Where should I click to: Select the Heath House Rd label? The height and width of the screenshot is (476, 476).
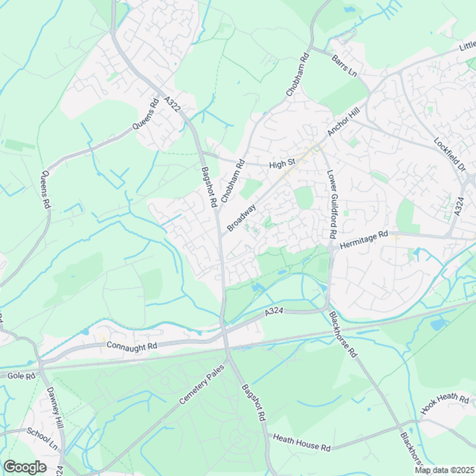pyautogui.click(x=302, y=443)
